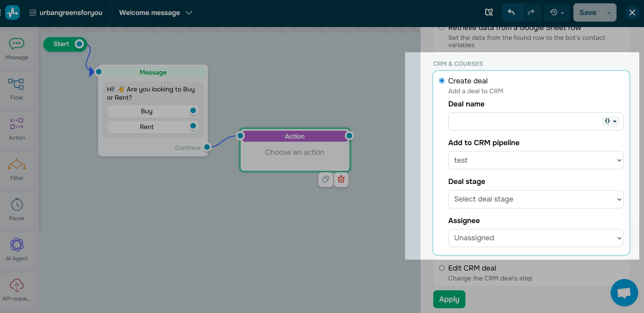This screenshot has height=313, width=644.
Task: Select the Message block in sidebar
Action: tap(17, 49)
